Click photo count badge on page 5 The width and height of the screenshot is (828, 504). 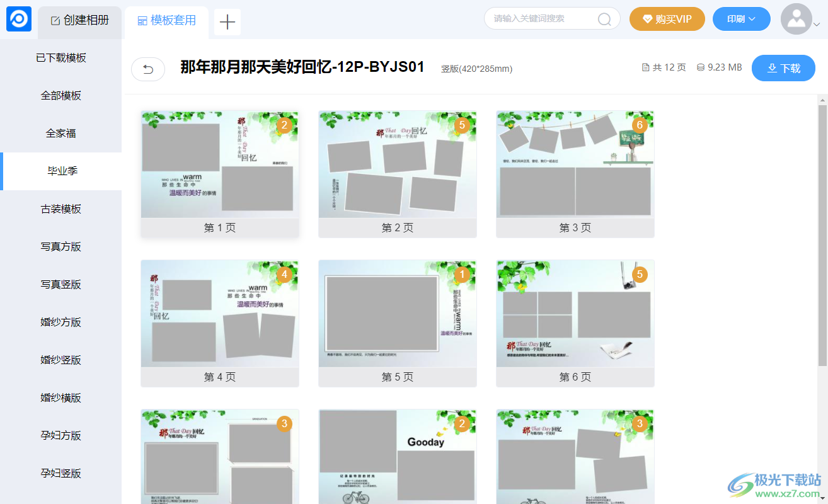[462, 275]
